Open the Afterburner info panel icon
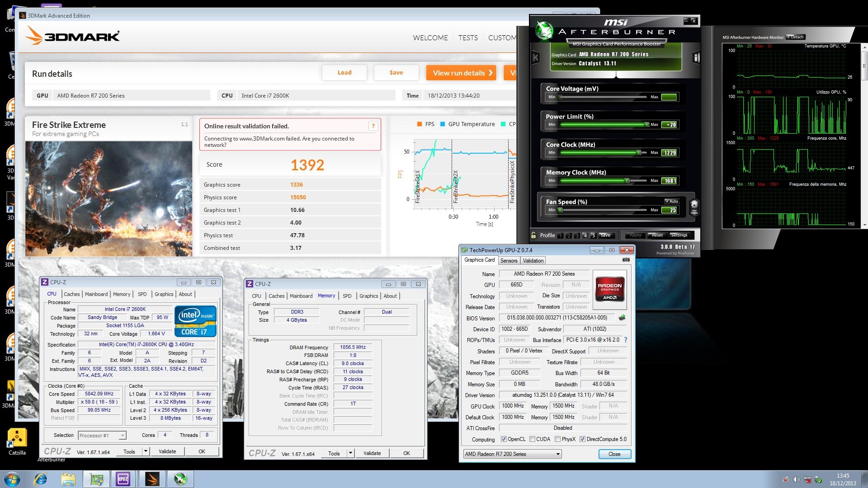Image resolution: width=868 pixels, height=488 pixels. 696,57
